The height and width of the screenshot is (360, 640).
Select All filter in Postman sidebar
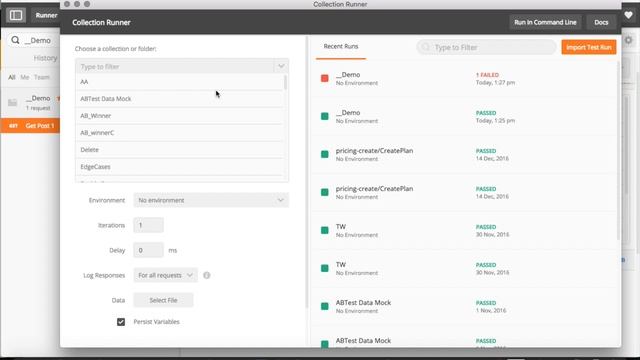[12, 77]
